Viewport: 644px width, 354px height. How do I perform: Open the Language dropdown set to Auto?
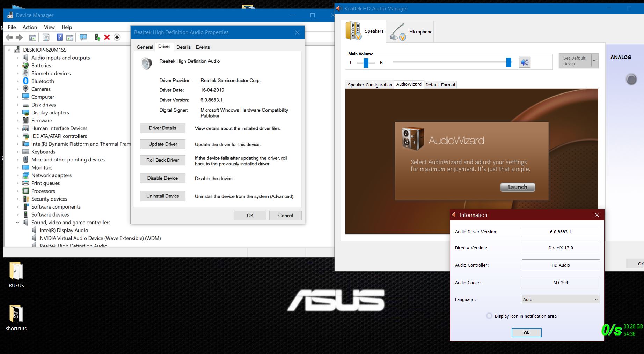[x=561, y=299]
